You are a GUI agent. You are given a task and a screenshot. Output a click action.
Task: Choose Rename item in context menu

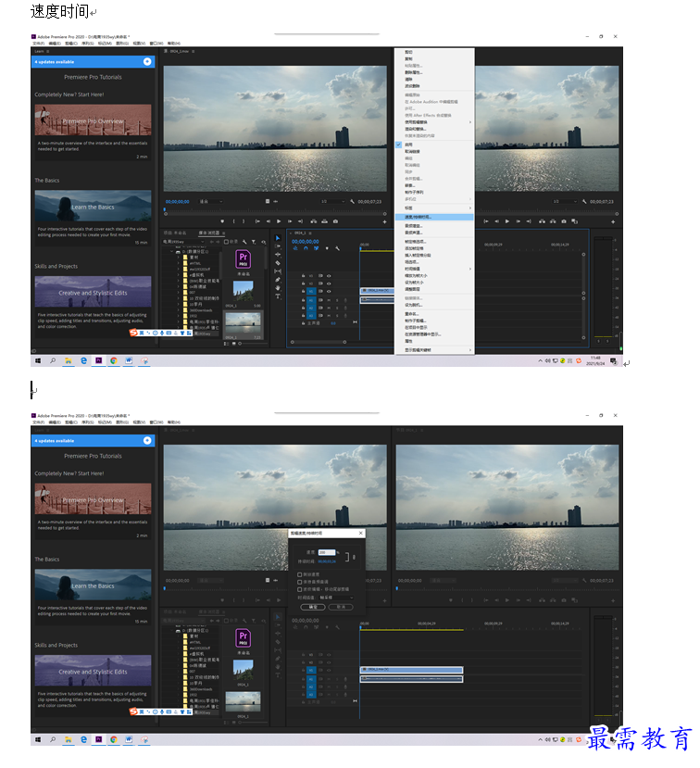coord(434,313)
